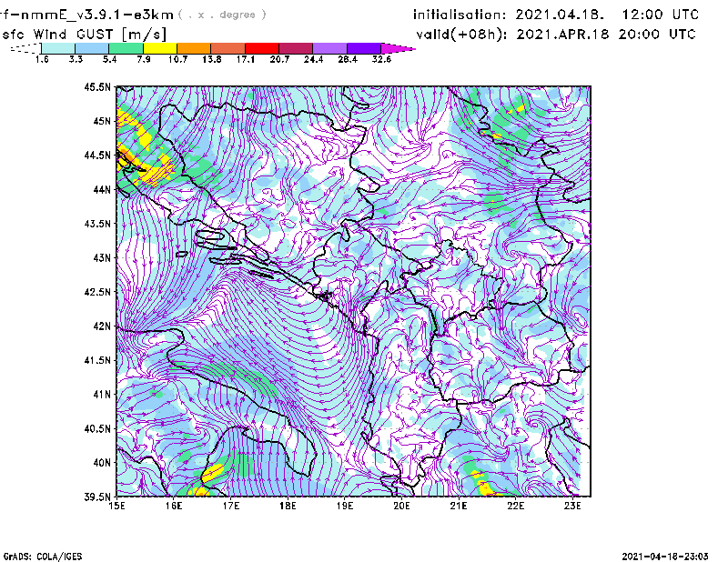728x562 pixels.
Task: Click the 'valid(+08h): 2021.APR.18 20:00 UTC' line
Action: (x=556, y=35)
